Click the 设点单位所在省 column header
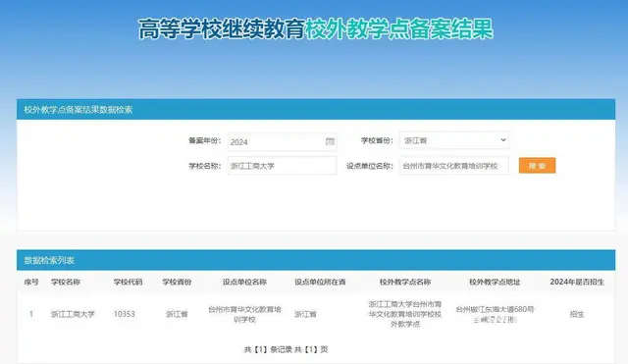 tap(320, 282)
